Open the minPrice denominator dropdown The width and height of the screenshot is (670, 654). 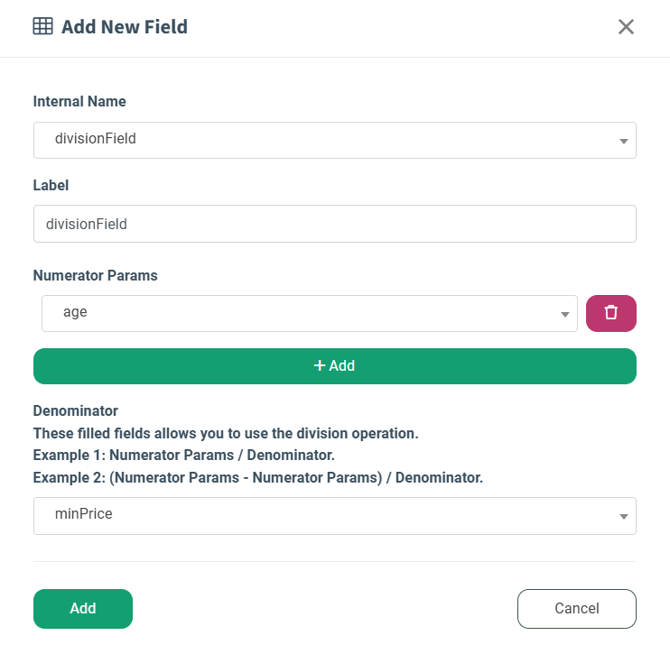320,516
